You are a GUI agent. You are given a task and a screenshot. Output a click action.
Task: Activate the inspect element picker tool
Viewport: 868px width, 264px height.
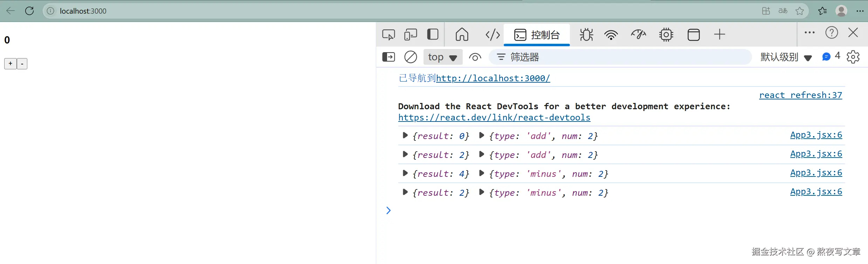(388, 35)
